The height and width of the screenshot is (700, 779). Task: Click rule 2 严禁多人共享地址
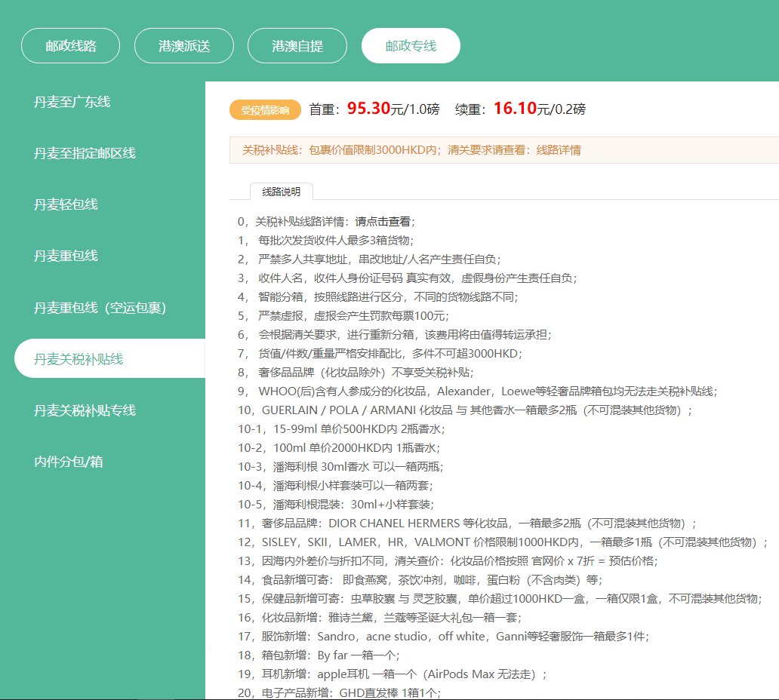pyautogui.click(x=369, y=259)
